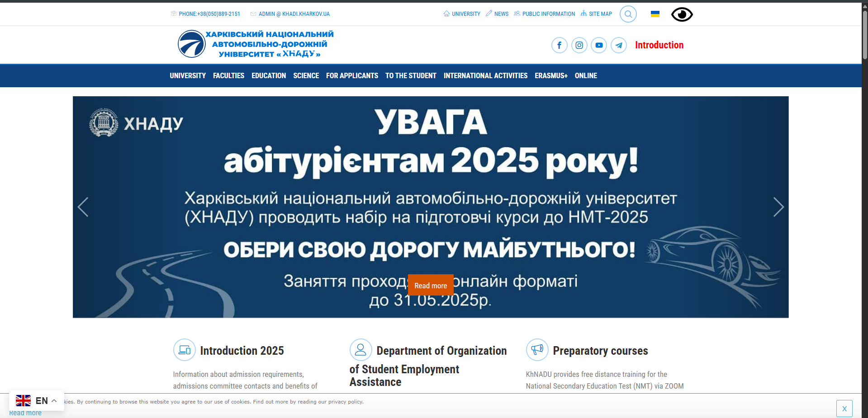Switch to Ukrainian via the flag icon
This screenshot has height=418, width=868.
(655, 14)
